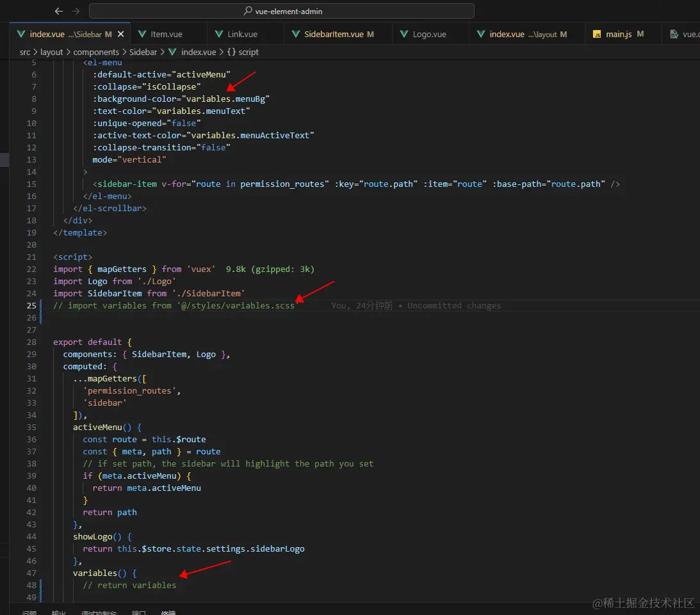Click the '9.8k (gzipped: 3k)' import cost hint
This screenshot has height=615, width=700.
pos(270,269)
